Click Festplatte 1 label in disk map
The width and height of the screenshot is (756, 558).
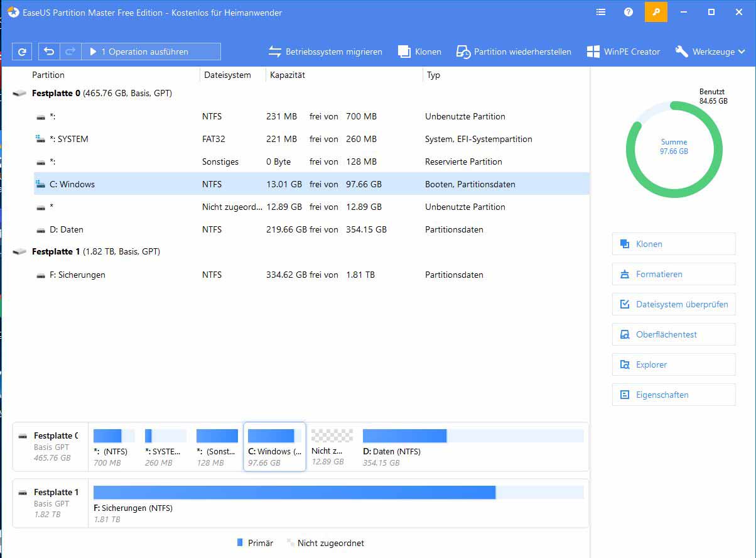(56, 492)
